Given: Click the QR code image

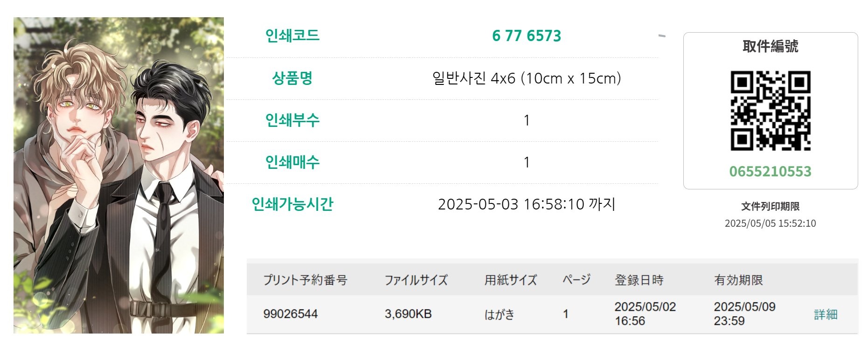Looking at the screenshot, I should pos(771,111).
